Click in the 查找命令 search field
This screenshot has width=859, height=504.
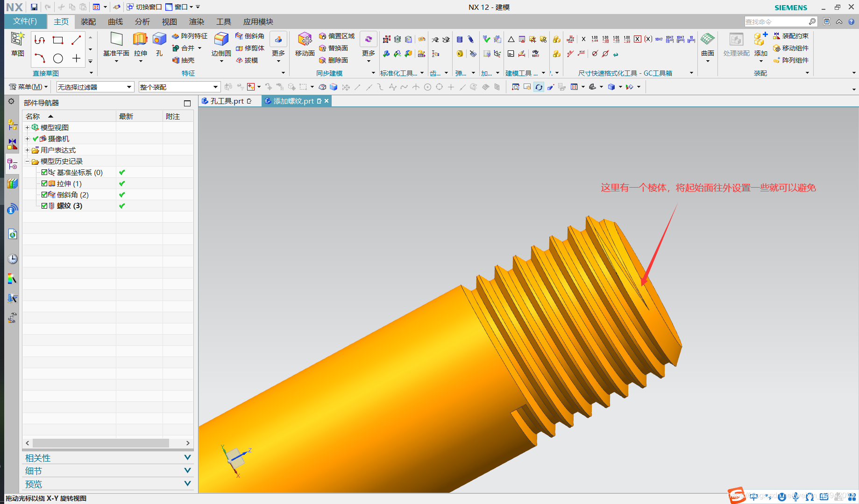(x=776, y=21)
